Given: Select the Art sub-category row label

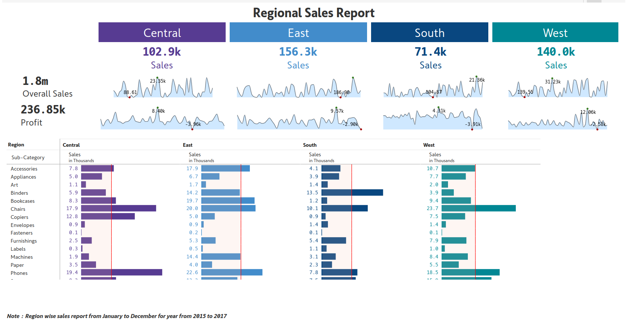Looking at the screenshot, I should pyautogui.click(x=14, y=185).
